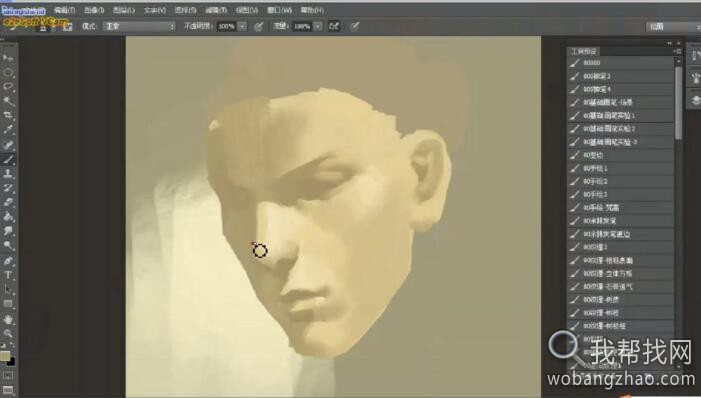Click the flow 100% input field
The height and width of the screenshot is (398, 701).
pyautogui.click(x=303, y=26)
